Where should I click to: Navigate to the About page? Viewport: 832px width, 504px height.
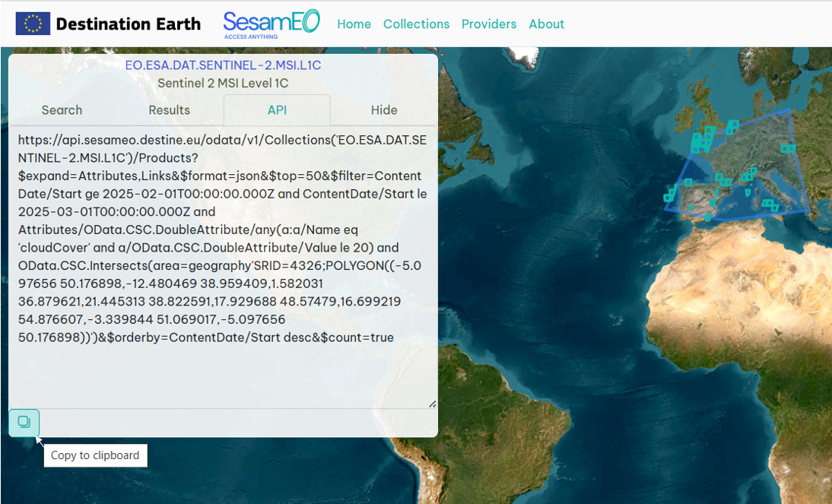546,24
